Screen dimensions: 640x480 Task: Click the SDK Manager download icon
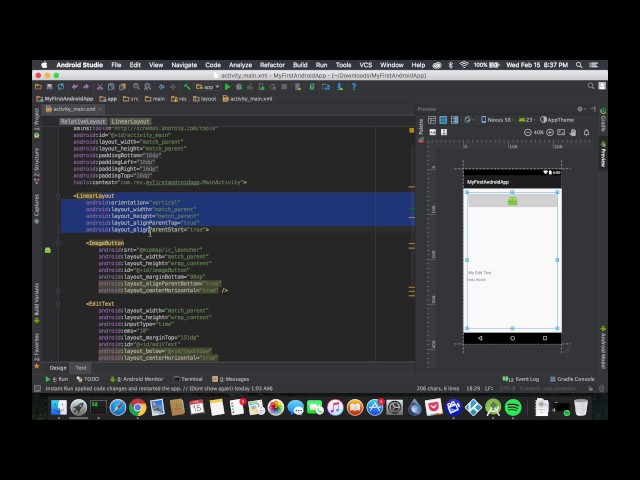pyautogui.click(x=340, y=87)
